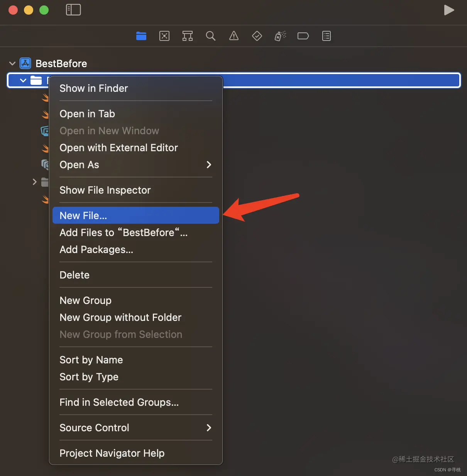This screenshot has height=476, width=467.
Task: Choose Sort by Type
Action: tap(136, 377)
